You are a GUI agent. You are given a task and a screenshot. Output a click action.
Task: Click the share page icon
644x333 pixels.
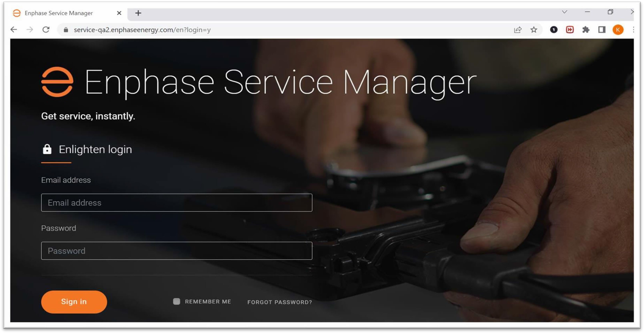point(518,30)
